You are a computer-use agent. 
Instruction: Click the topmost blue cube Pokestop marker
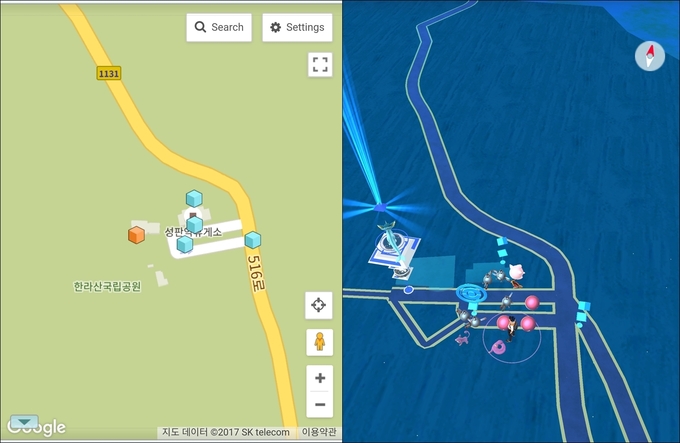[194, 199]
